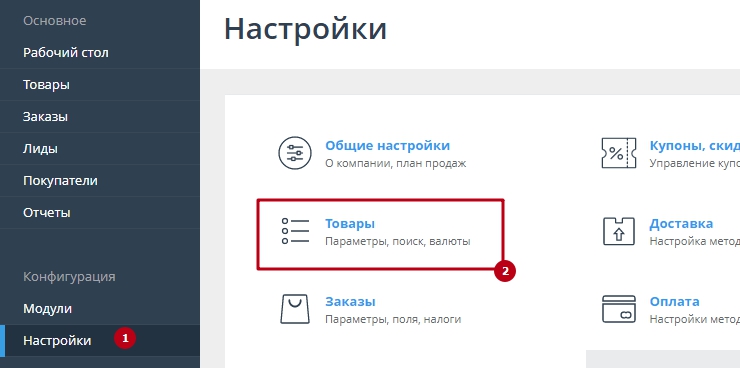This screenshot has width=740, height=368.
Task: Click the text 'Параметры, поиск, валюты'
Action: pos(397,242)
